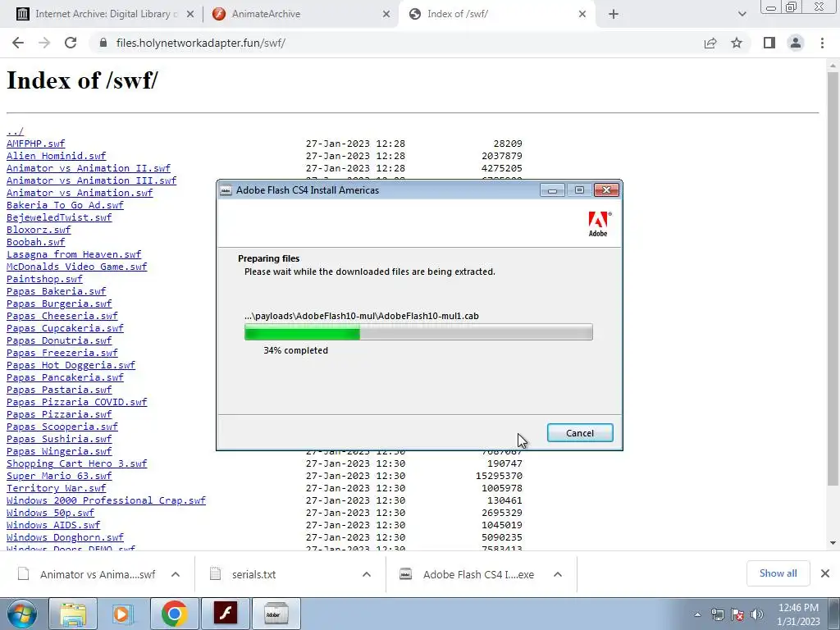Click size value 15295370

(499, 477)
